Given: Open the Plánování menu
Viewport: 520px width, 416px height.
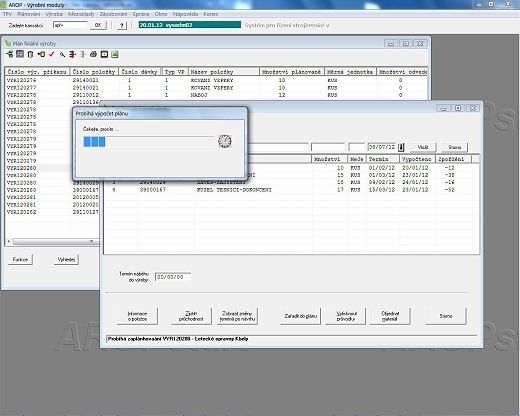Looking at the screenshot, I should click(x=29, y=14).
